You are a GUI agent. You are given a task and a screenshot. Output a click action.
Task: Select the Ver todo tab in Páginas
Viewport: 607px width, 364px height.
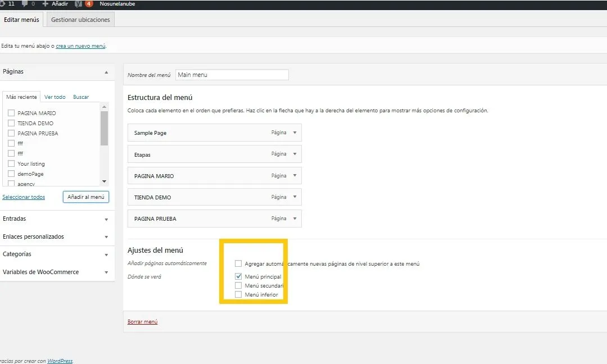point(55,97)
